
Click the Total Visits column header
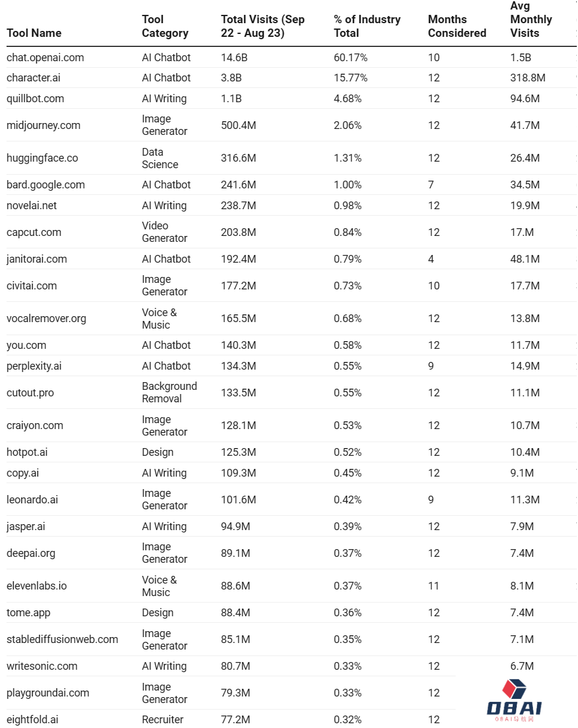pos(263,26)
